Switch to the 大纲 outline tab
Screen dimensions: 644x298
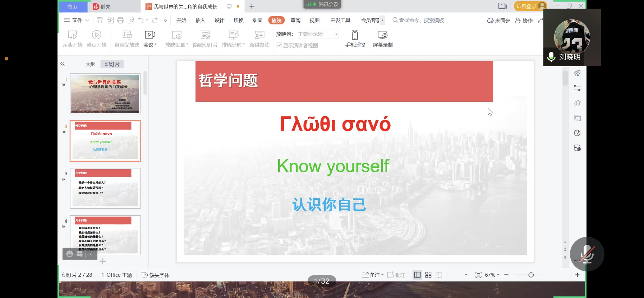pyautogui.click(x=91, y=64)
